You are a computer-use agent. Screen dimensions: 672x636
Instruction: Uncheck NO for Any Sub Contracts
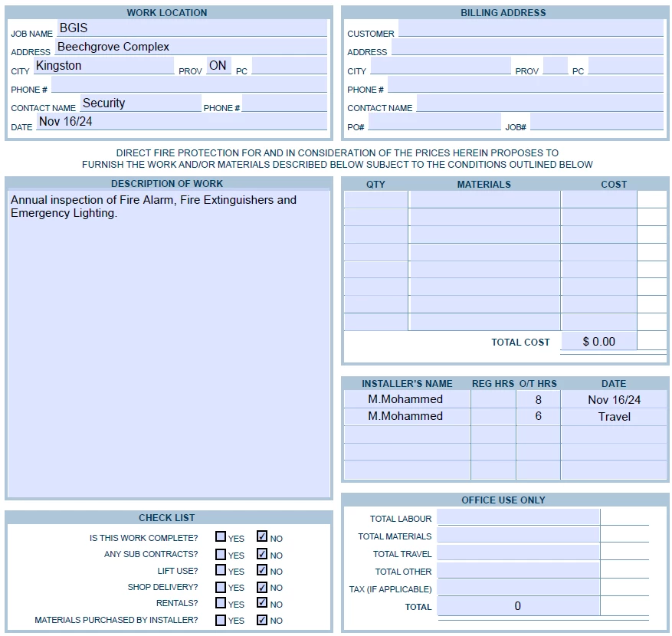pos(262,554)
